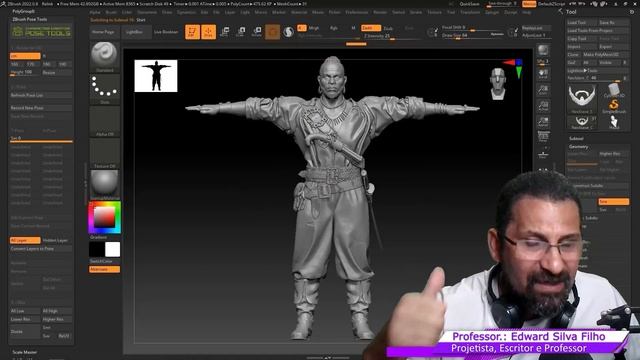The image size is (640, 360).
Task: Activate the Move transform icon
Action: click(224, 32)
